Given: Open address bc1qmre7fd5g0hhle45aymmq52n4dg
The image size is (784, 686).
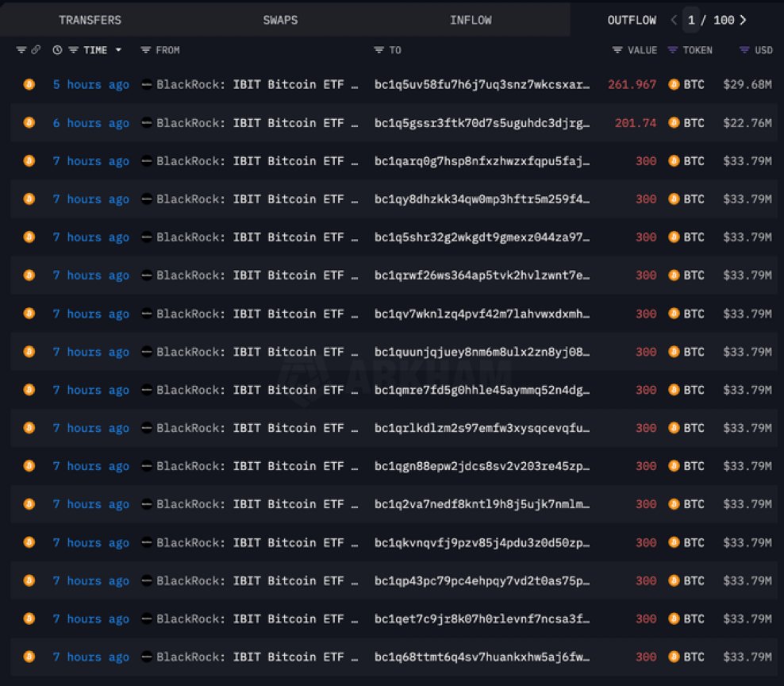Looking at the screenshot, I should (x=482, y=390).
